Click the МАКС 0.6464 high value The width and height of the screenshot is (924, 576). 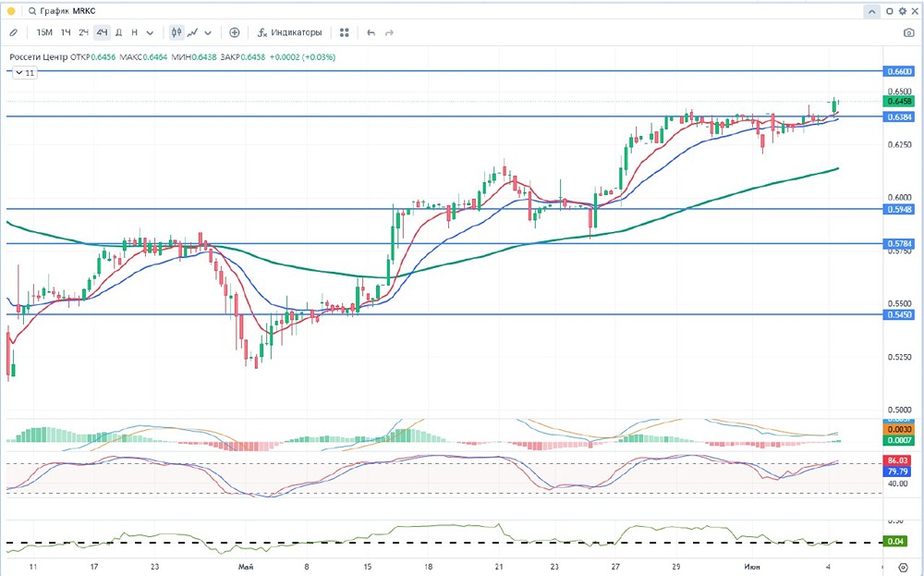point(143,57)
